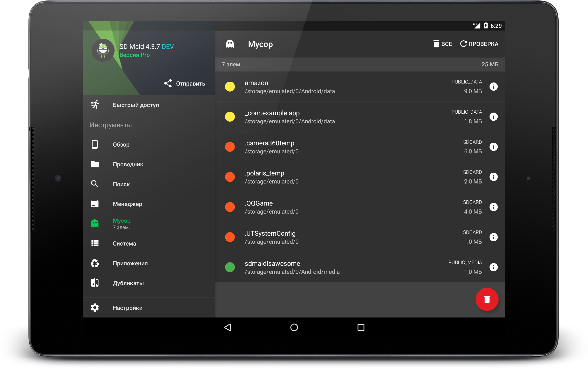Image resolution: width=588 pixels, height=368 pixels.
Task: Click orange dot beside .camera360temp
Action: [x=230, y=147]
